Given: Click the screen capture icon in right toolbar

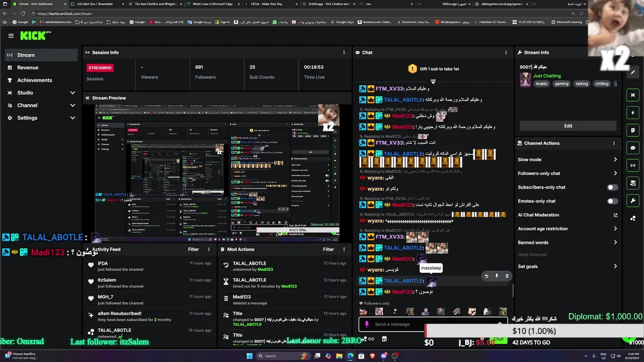Looking at the screenshot, I should [x=633, y=95].
